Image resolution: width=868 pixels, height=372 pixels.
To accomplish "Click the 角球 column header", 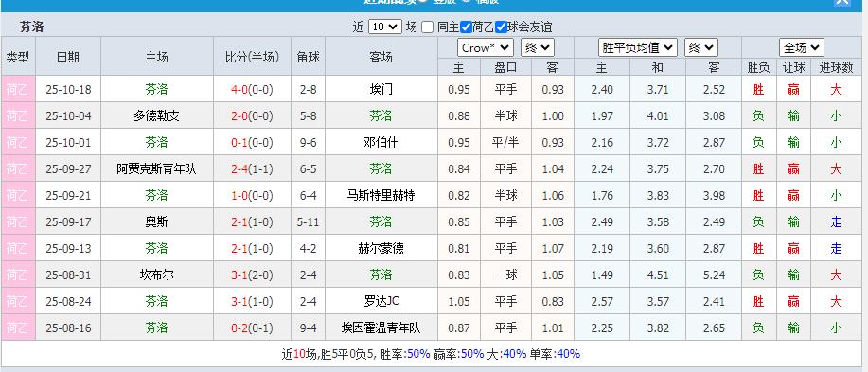I will coord(308,57).
